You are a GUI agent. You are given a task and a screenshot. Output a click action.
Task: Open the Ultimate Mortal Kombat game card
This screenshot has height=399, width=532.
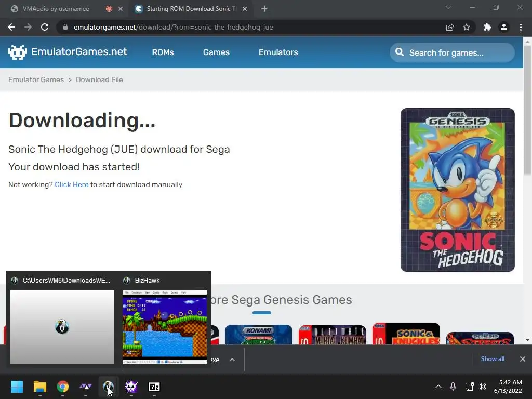(332, 335)
